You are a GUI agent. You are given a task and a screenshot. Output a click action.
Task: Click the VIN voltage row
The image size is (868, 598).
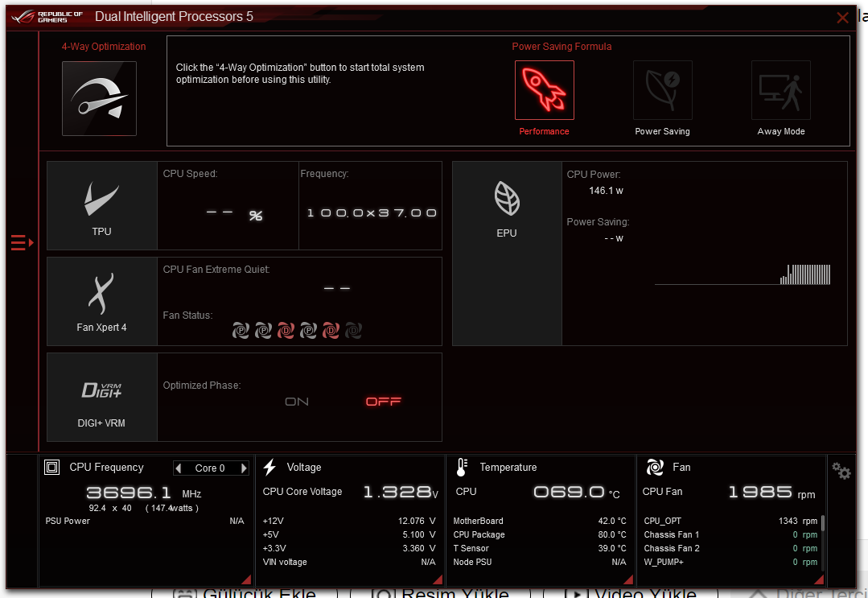[349, 562]
